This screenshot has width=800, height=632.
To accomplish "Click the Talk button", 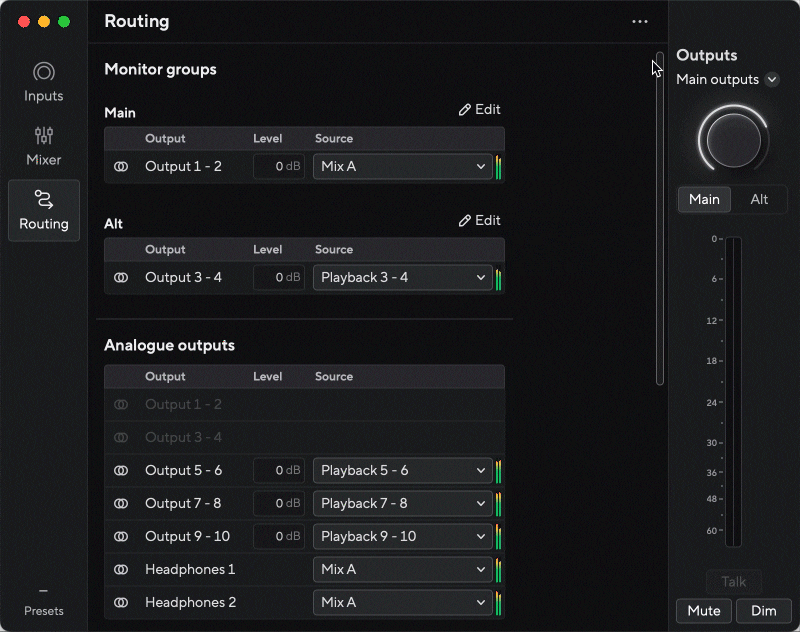I will 734,582.
